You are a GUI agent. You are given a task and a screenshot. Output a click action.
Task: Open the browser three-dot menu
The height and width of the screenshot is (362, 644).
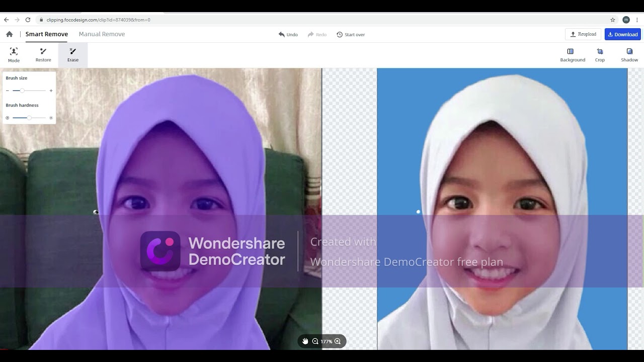[637, 20]
